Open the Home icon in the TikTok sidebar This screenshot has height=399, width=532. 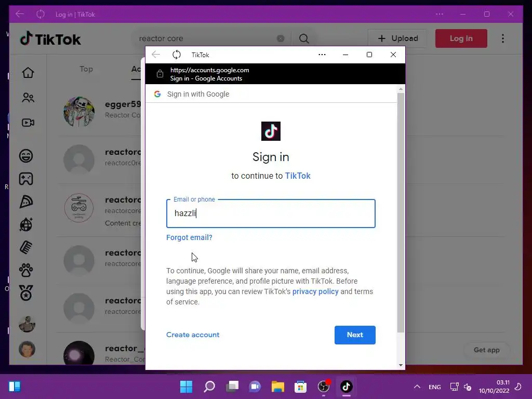pos(28,73)
